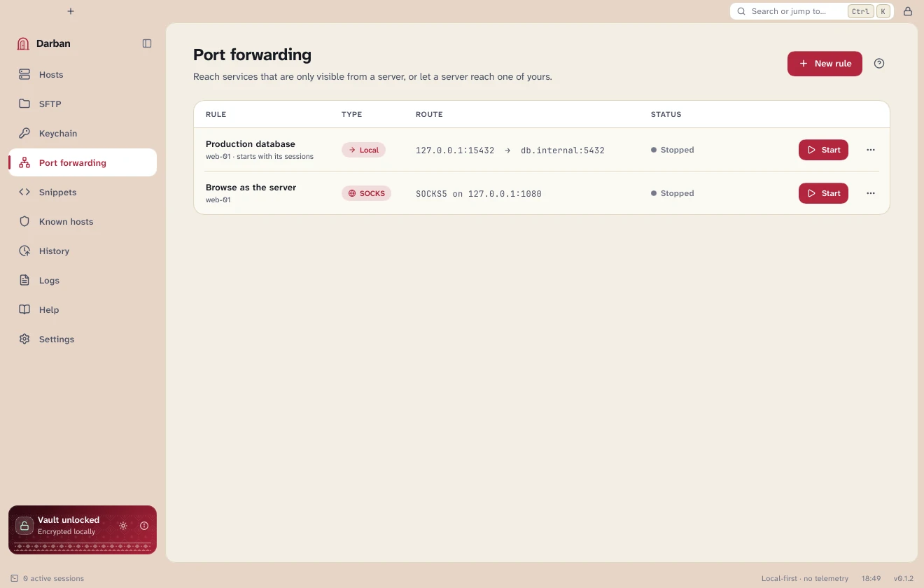The height and width of the screenshot is (588, 924).
Task: Open more options for Production database rule
Action: pyautogui.click(x=871, y=150)
